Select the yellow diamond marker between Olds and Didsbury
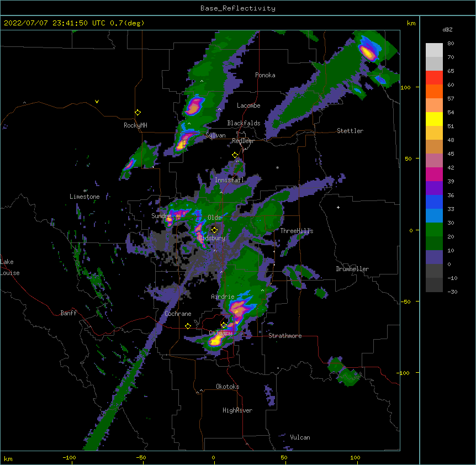Image resolution: width=476 pixels, height=465 pixels. click(x=214, y=230)
